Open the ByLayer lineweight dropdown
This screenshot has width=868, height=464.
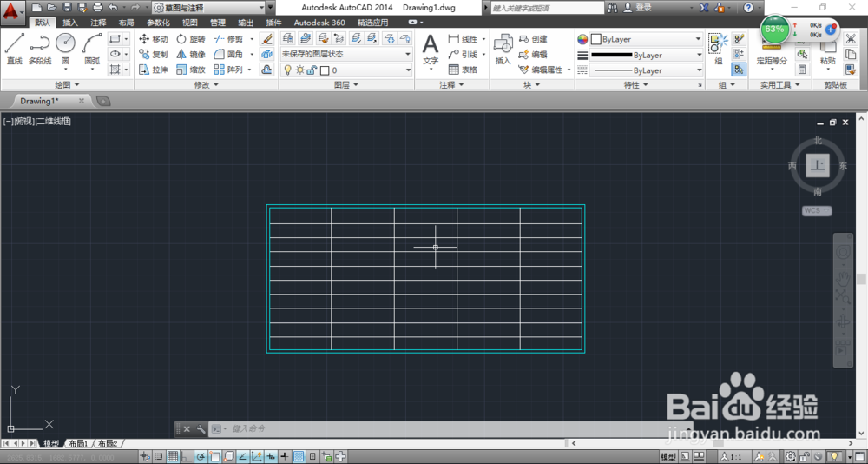point(647,55)
